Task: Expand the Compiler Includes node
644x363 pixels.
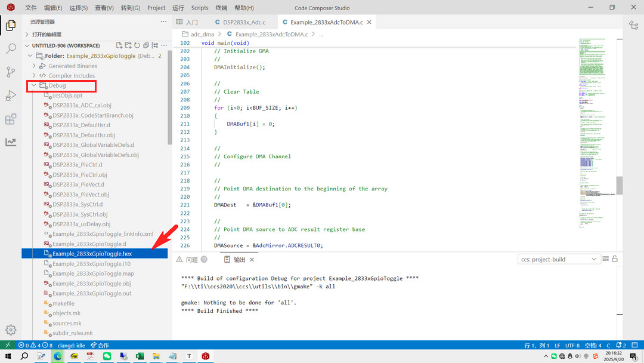Action: 34,76
